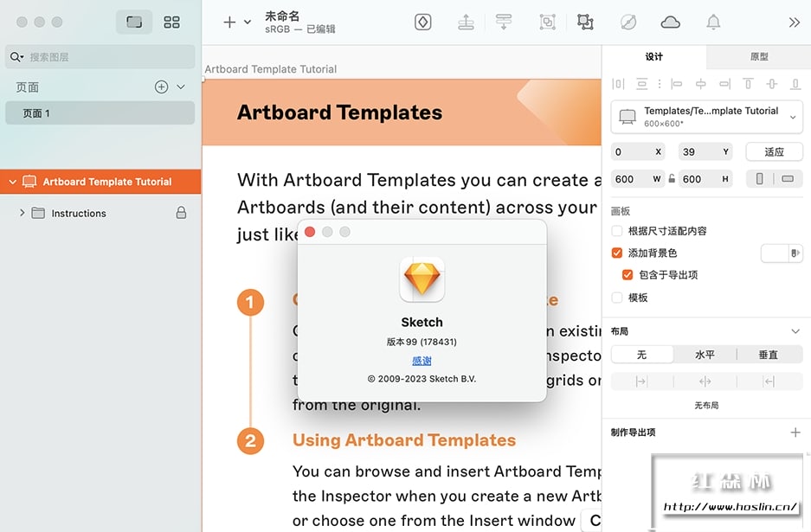Select the Instructions group layer

(79, 213)
